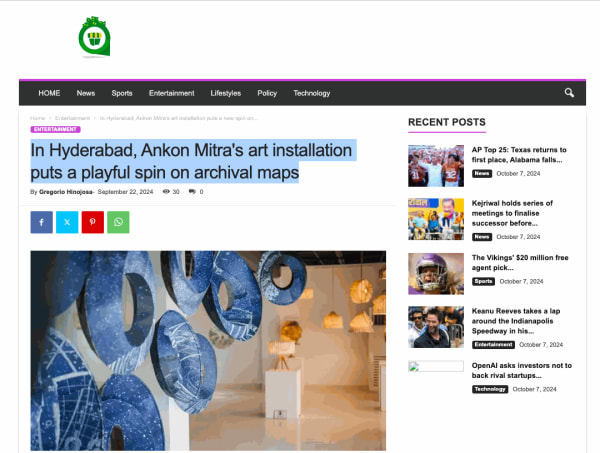
Task: Share the article via WhatsApp
Action: (118, 222)
